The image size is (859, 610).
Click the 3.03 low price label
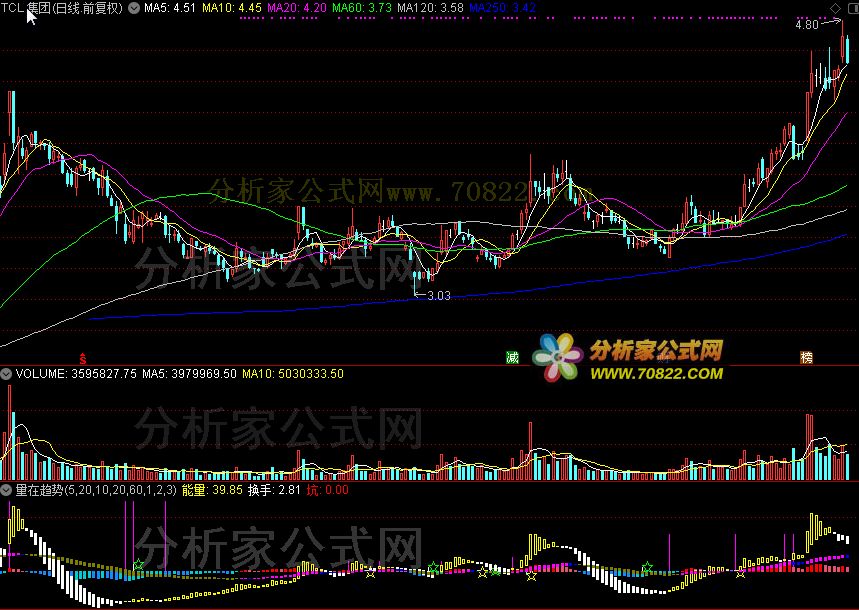click(x=438, y=296)
